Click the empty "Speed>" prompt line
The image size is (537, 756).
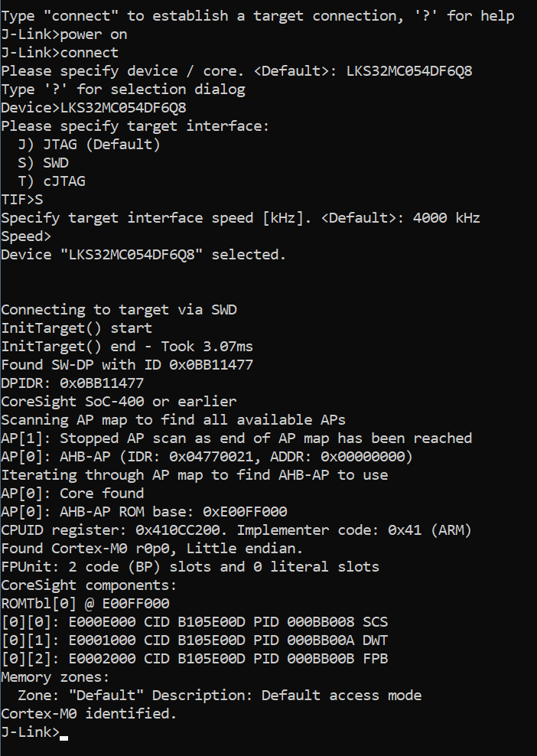26,236
